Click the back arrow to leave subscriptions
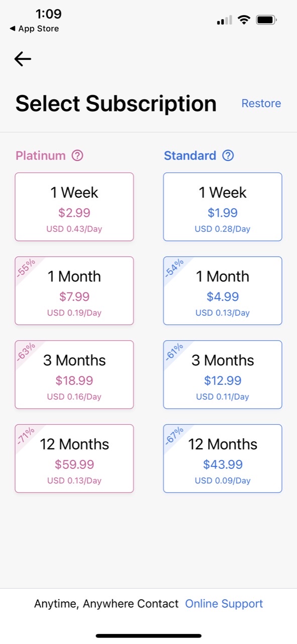The height and width of the screenshot is (644, 297). 22,59
